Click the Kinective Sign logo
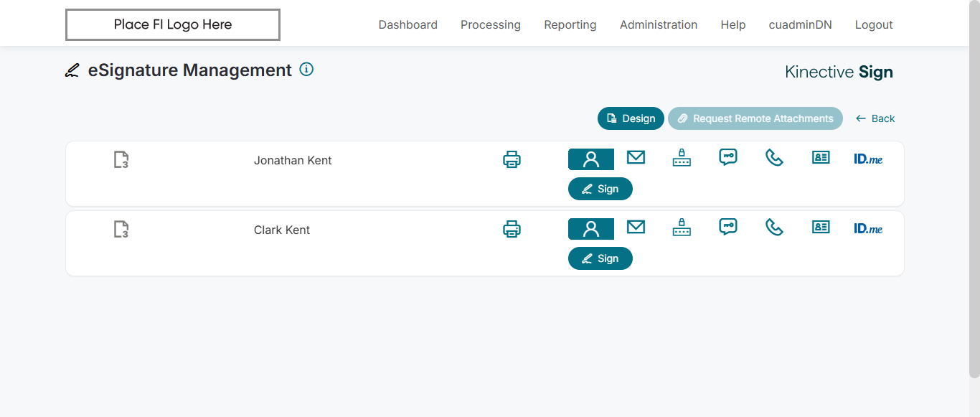The width and height of the screenshot is (980, 417). [839, 72]
